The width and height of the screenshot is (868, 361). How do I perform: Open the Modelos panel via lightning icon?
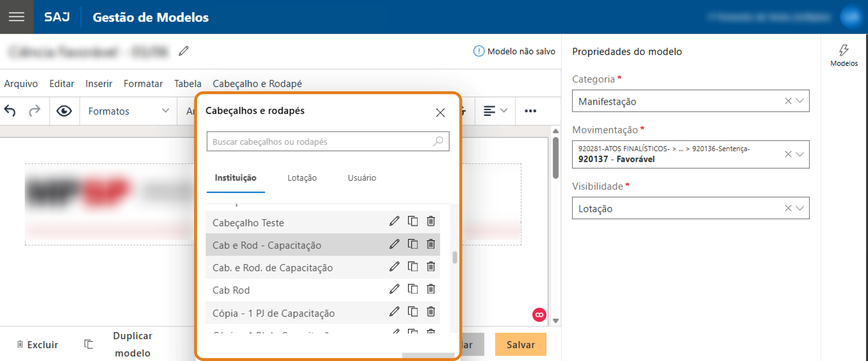click(x=844, y=50)
